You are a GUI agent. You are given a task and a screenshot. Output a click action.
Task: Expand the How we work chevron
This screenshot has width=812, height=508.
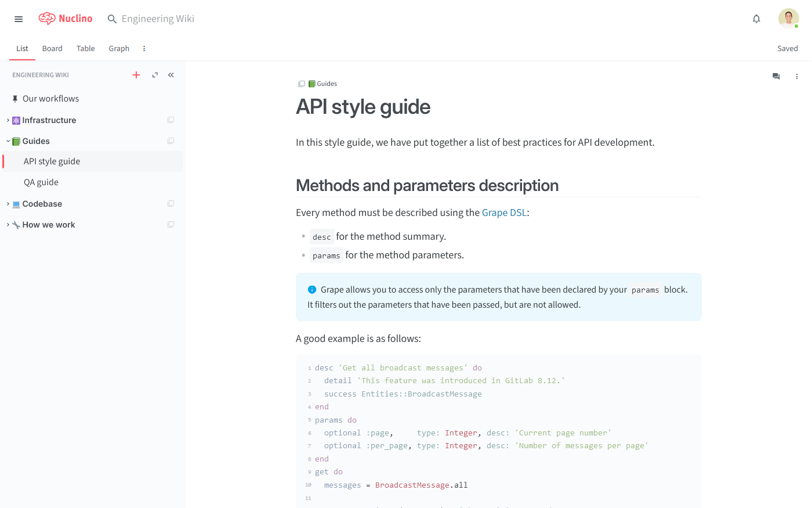8,225
